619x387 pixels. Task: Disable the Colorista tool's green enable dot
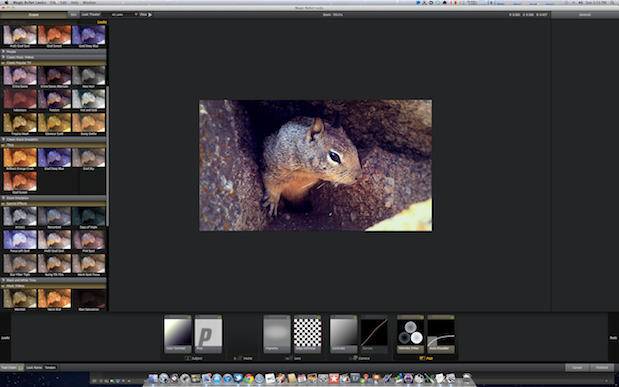422,317
